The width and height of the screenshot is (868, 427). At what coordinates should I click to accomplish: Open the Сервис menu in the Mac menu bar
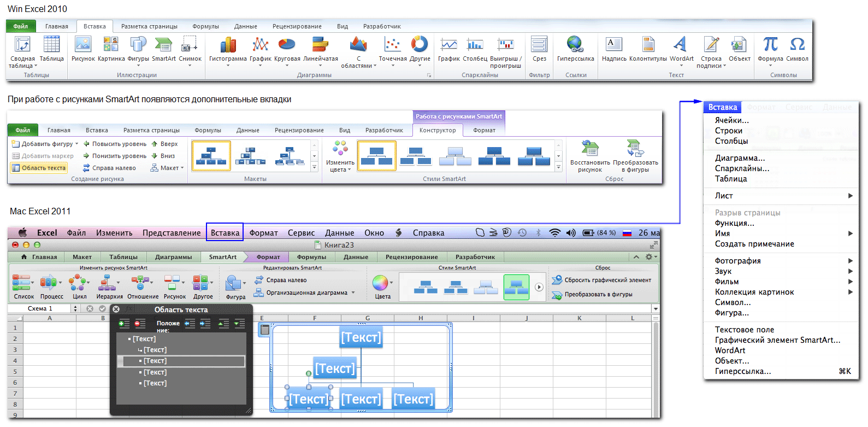pos(301,232)
